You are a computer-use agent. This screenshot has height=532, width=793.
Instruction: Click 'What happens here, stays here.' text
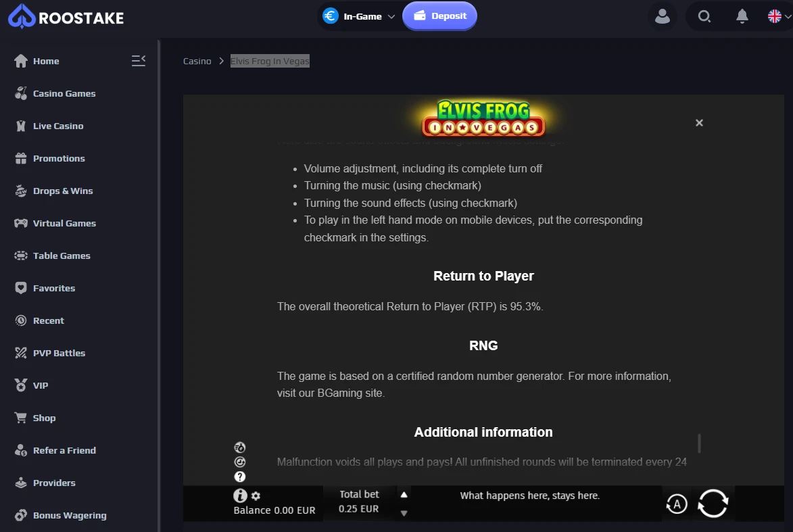point(530,495)
